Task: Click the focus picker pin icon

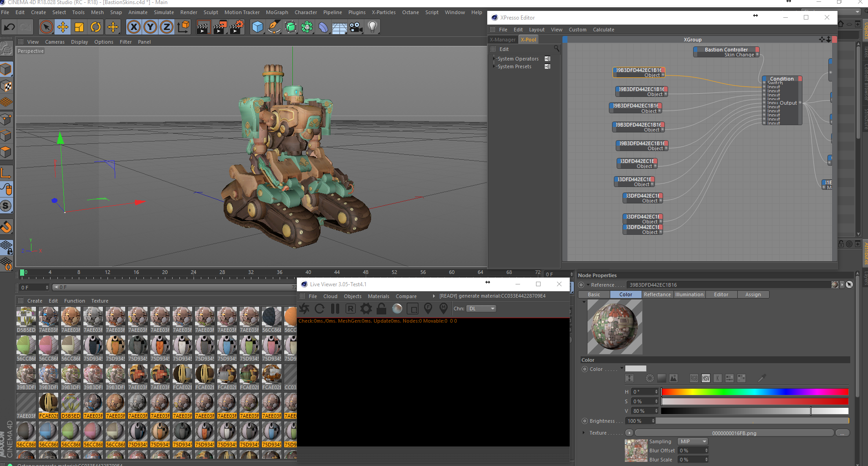Action: tap(428, 309)
